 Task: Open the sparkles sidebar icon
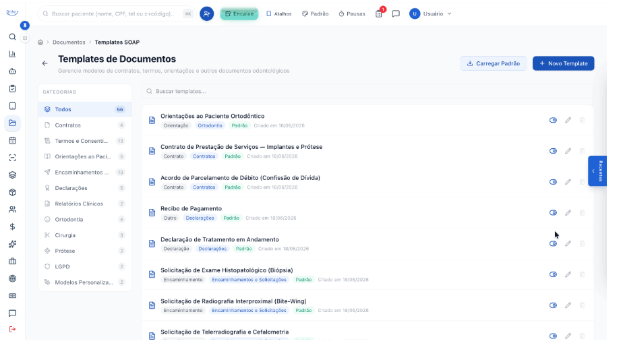(12, 244)
